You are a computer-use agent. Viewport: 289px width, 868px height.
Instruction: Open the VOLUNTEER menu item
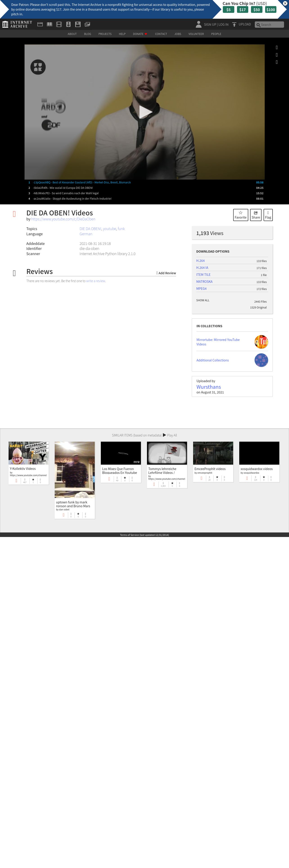(196, 34)
